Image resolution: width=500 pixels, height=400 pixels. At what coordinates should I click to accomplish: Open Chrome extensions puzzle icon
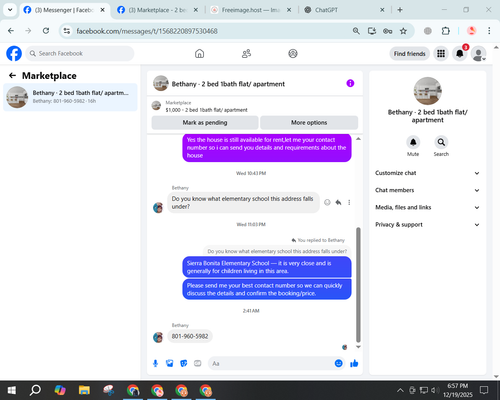(x=446, y=31)
